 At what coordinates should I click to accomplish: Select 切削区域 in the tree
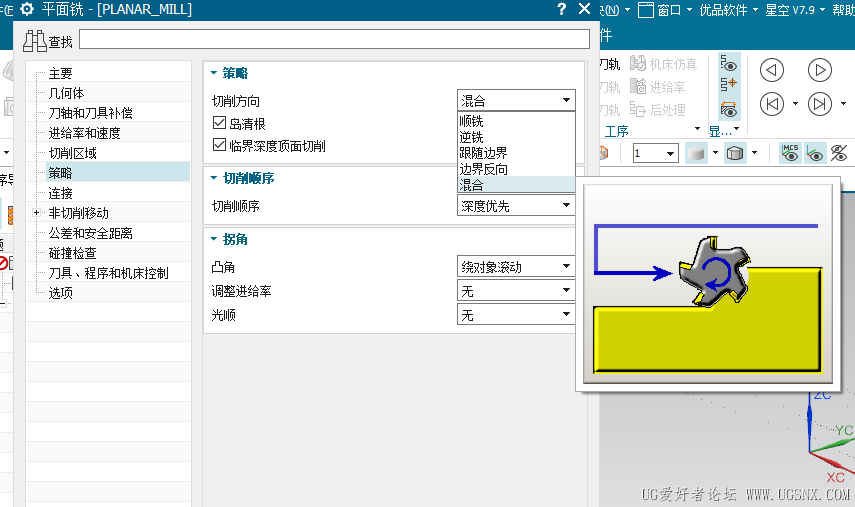pyautogui.click(x=73, y=153)
